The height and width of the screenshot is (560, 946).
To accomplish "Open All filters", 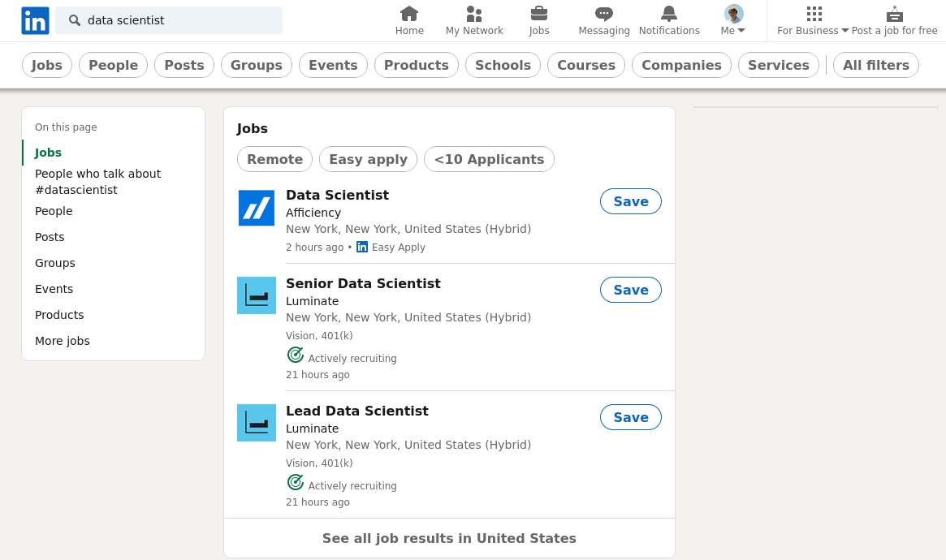I will (876, 65).
